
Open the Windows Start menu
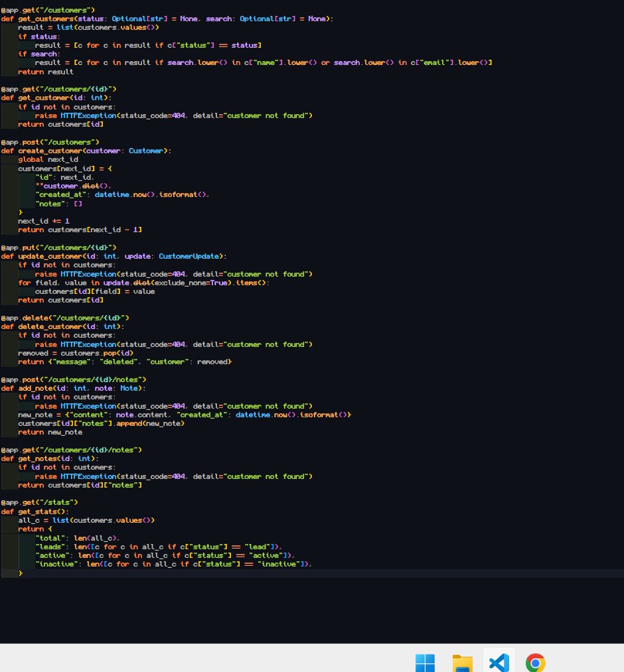pos(425,663)
